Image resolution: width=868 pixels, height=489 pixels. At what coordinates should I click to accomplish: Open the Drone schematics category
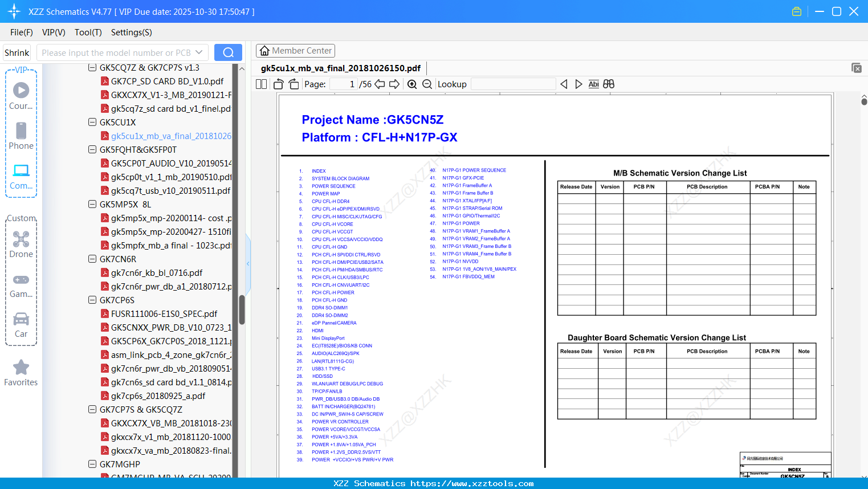[21, 244]
